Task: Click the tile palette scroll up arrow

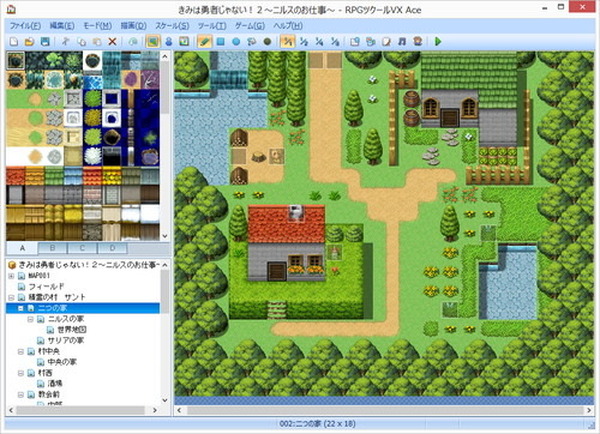Action: point(165,56)
